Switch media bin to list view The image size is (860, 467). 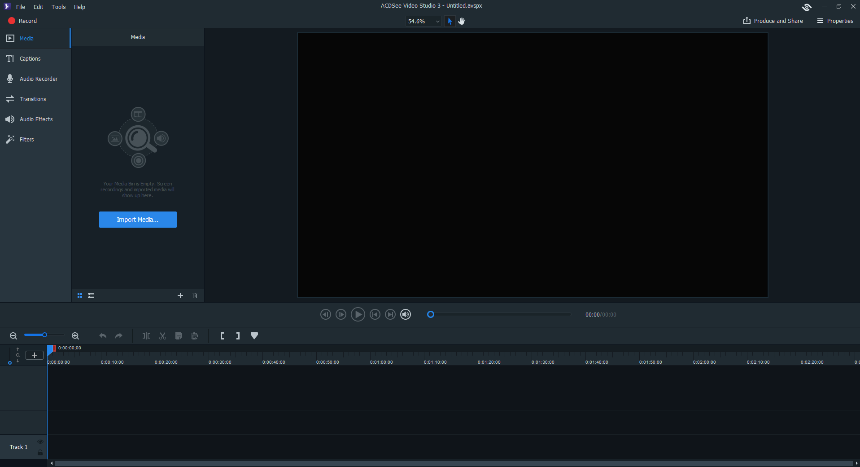[91, 296]
